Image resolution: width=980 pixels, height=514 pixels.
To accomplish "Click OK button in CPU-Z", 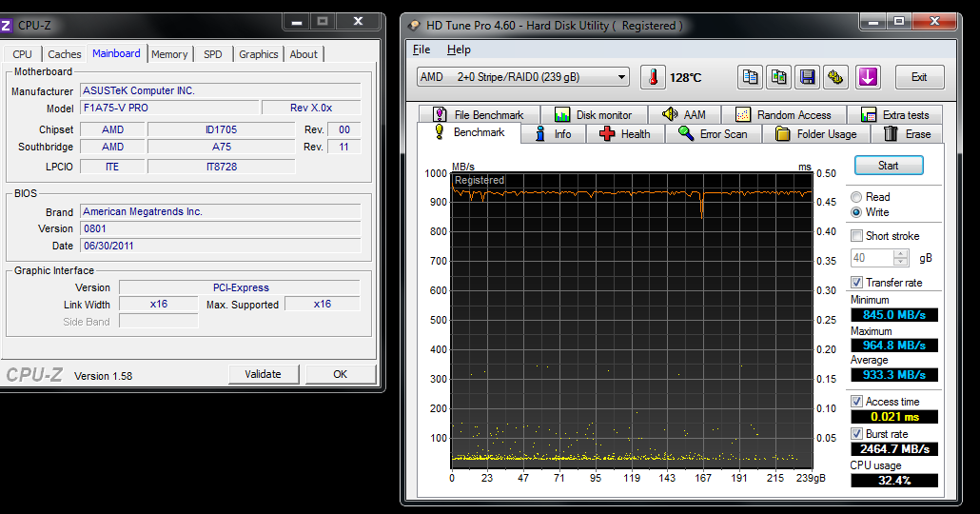I will [340, 375].
